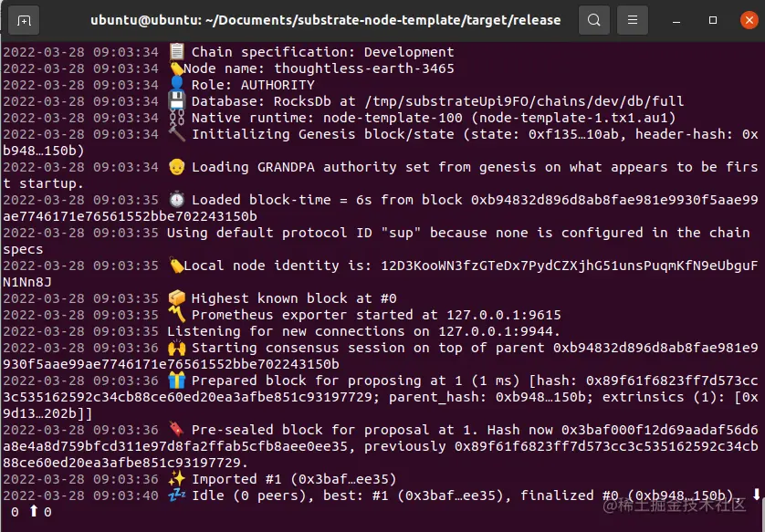Click the stopwatch icon before Loaded block-time
Viewport: 765px width, 532px height.
(176, 200)
